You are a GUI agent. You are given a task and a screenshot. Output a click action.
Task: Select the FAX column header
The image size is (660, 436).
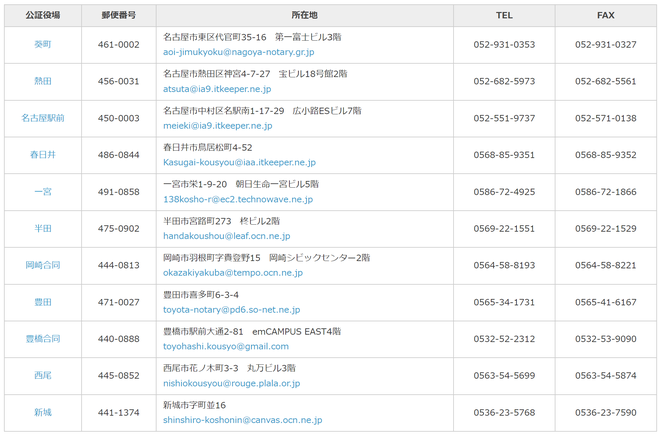click(606, 16)
